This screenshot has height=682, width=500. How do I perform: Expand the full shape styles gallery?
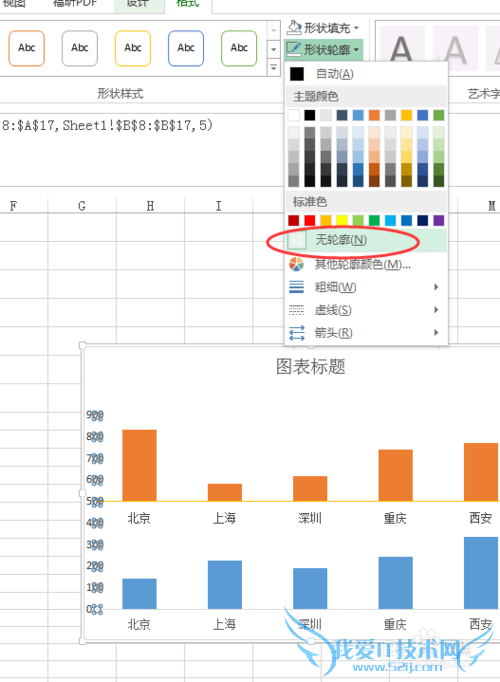pos(273,68)
